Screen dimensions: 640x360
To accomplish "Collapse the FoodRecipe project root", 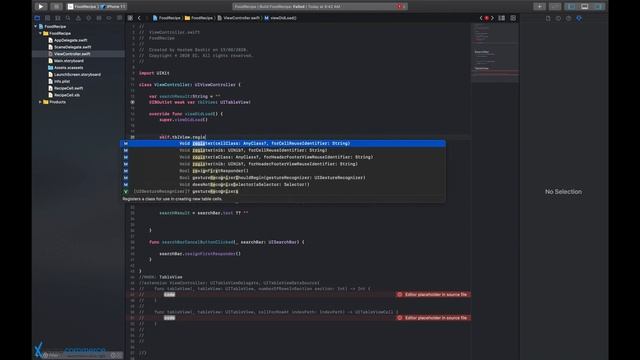I will coord(36,26).
